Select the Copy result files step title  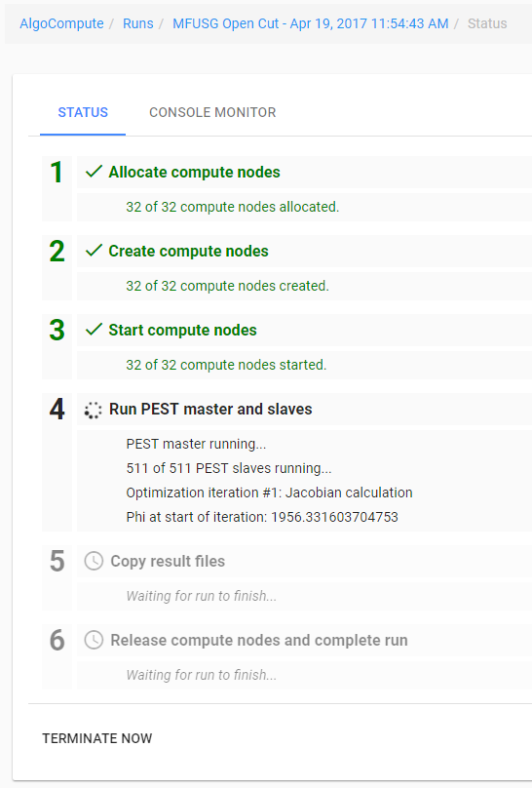click(x=168, y=561)
